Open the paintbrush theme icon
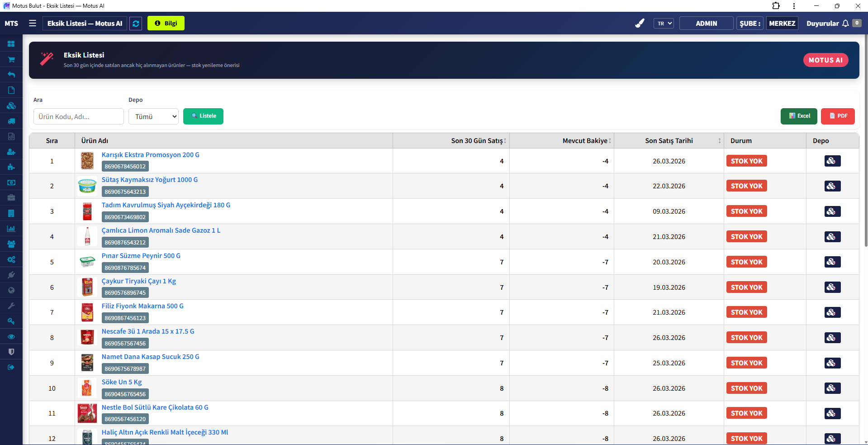 640,24
